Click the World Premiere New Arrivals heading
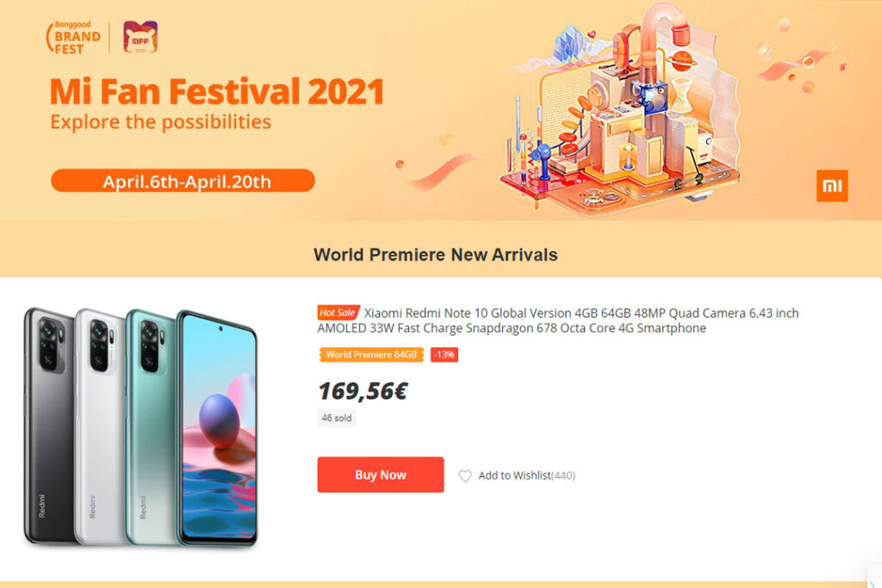Image resolution: width=882 pixels, height=588 pixels. 435,255
